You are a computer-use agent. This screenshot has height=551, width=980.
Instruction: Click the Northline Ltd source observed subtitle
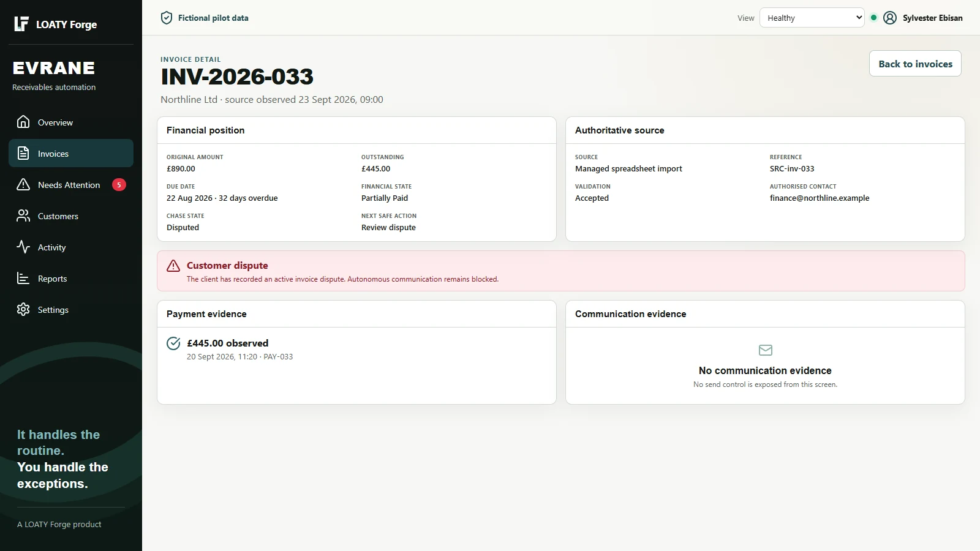pyautogui.click(x=272, y=100)
